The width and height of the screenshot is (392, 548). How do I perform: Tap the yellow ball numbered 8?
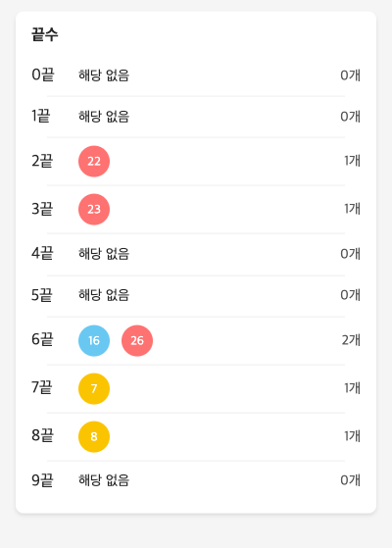(94, 436)
